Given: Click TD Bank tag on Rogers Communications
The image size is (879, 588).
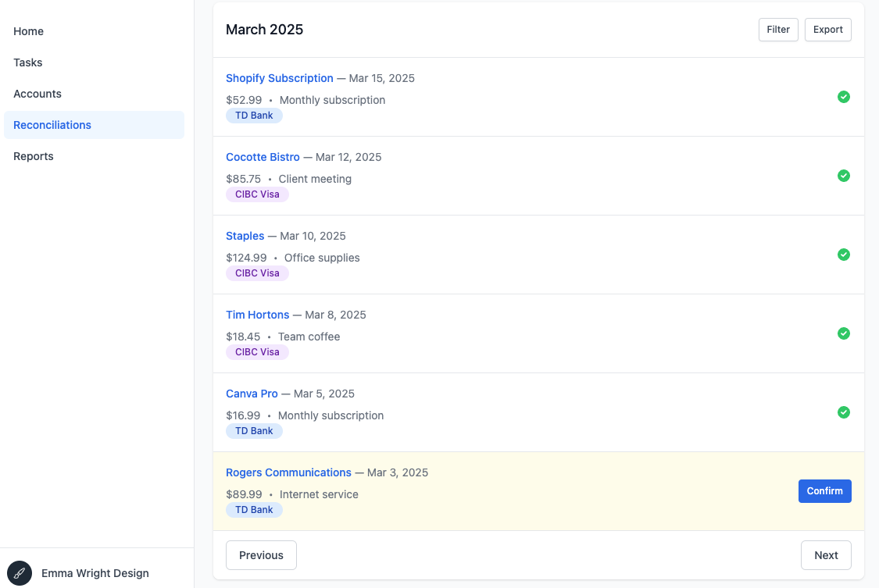Looking at the screenshot, I should tap(254, 510).
